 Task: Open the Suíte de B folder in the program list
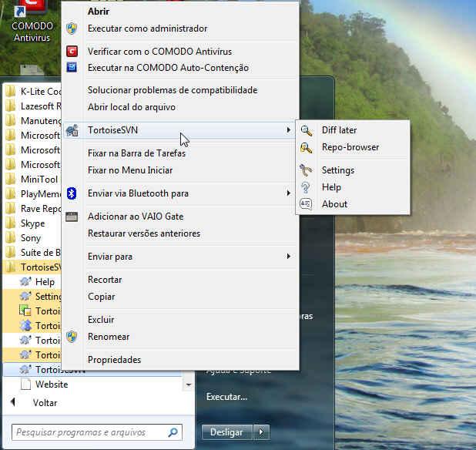tap(33, 252)
